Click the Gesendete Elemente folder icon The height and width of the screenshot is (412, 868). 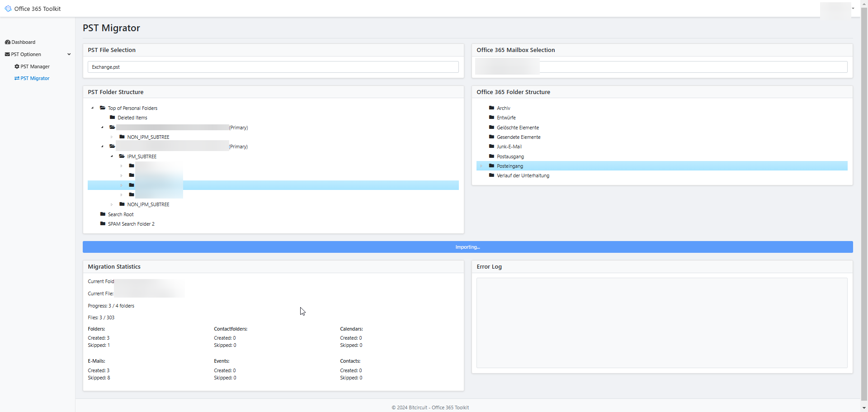(x=491, y=137)
